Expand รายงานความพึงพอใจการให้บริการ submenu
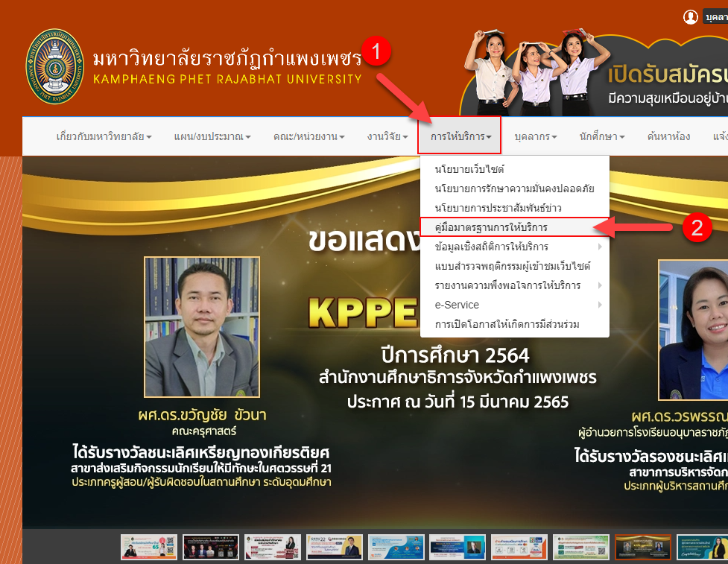Viewport: 728px width, 564px height. pos(514,285)
